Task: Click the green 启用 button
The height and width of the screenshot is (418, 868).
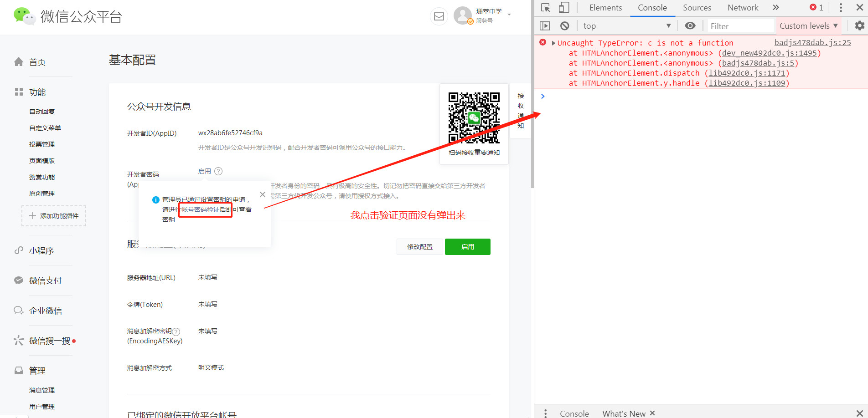Action: pos(468,247)
